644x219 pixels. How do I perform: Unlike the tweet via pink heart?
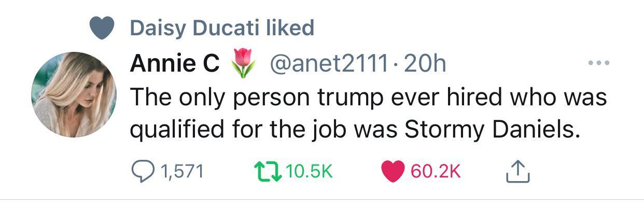coord(394,172)
